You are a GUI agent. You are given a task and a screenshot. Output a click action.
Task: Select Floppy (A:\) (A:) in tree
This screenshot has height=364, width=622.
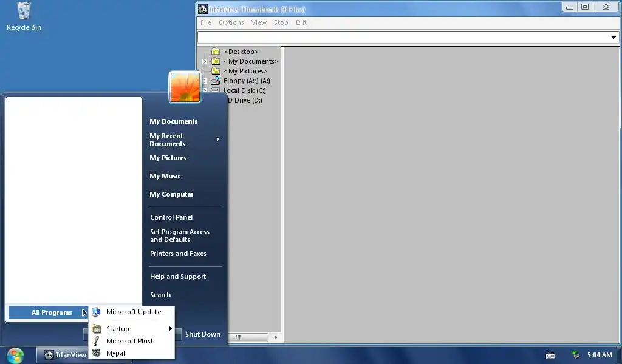pyautogui.click(x=247, y=81)
